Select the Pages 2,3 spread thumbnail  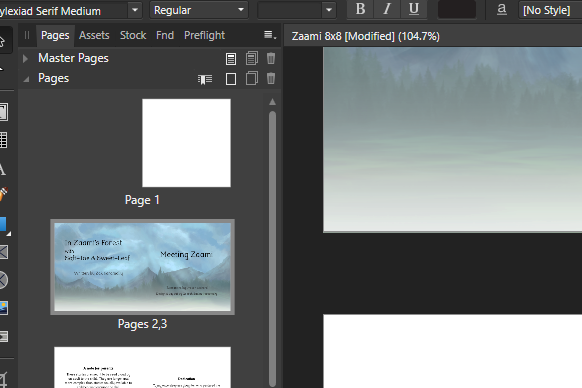point(143,267)
